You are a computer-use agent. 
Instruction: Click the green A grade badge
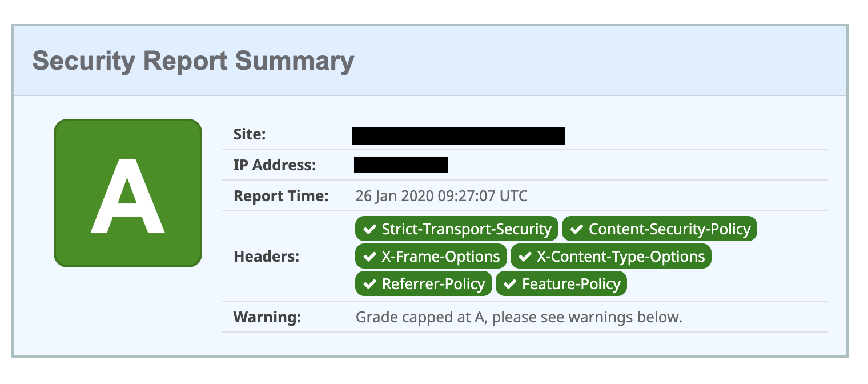pyautogui.click(x=128, y=193)
